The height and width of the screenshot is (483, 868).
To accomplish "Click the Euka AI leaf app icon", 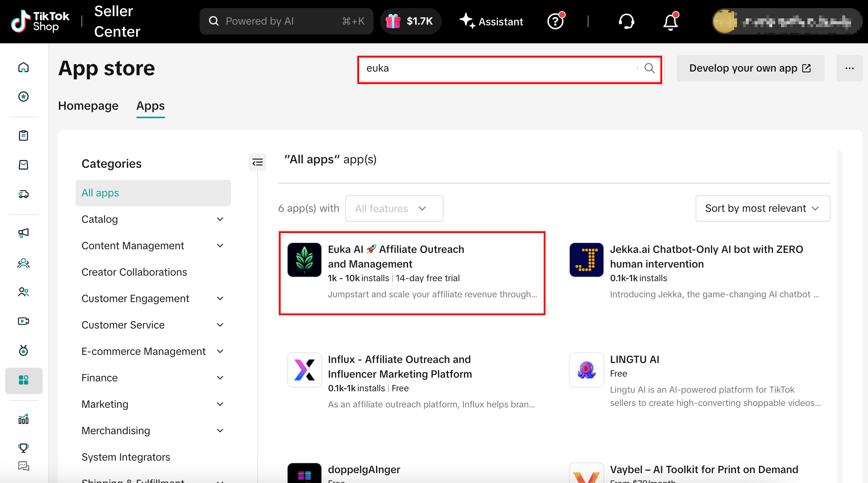I will (x=304, y=260).
